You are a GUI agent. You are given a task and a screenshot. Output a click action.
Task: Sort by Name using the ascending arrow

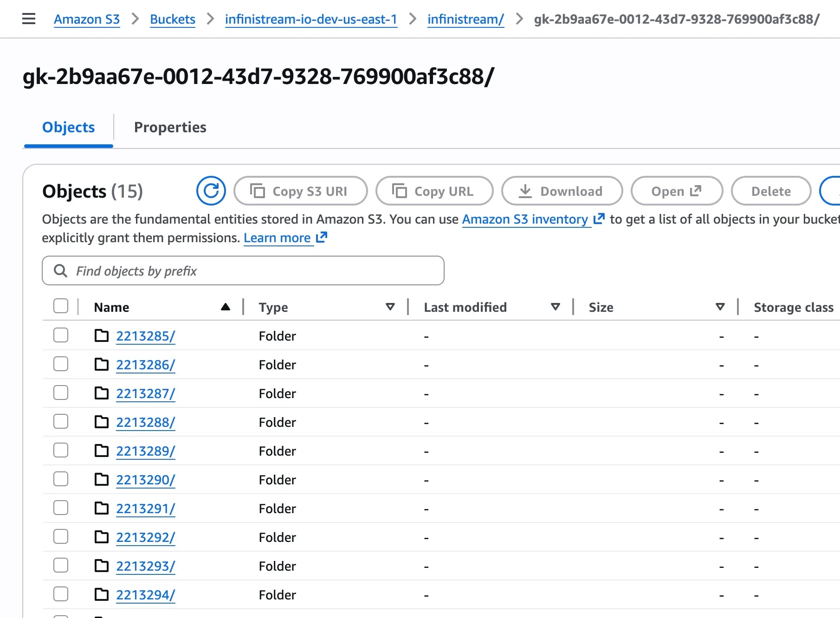point(226,307)
